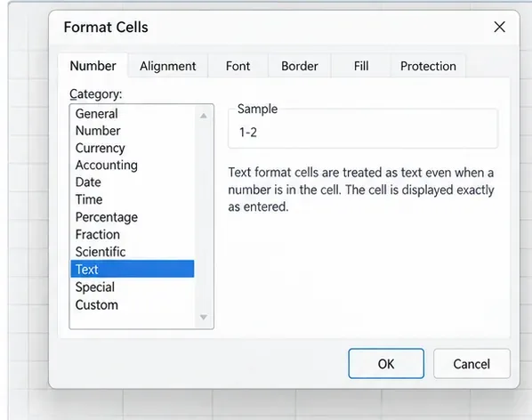
Task: Click the category list scroll down arrow
Action: pos(204,318)
